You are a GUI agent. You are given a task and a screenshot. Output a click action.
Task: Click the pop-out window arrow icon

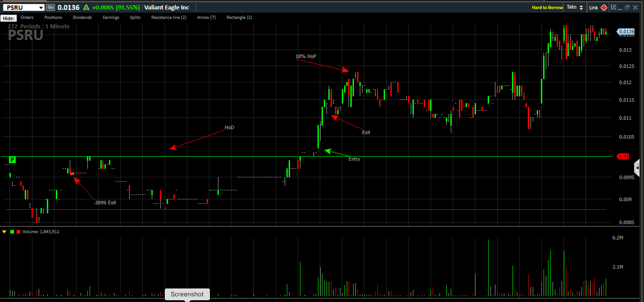(x=614, y=7)
